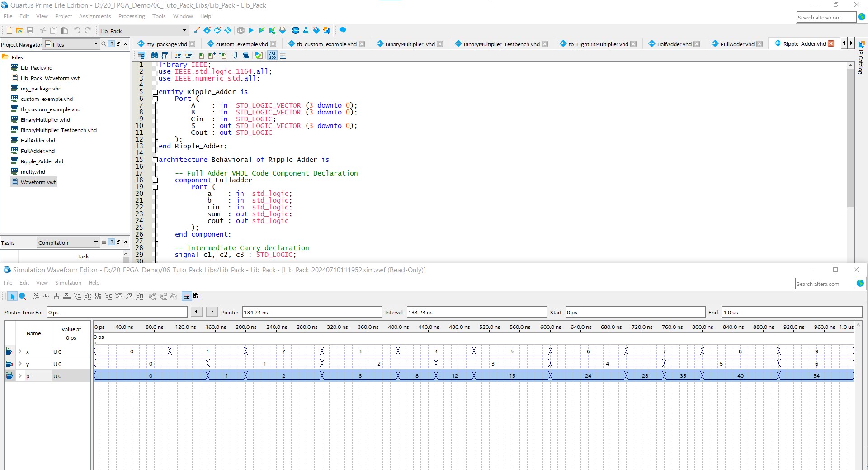Click the Undo arrow icon
This screenshot has height=470, width=868.
[77, 30]
